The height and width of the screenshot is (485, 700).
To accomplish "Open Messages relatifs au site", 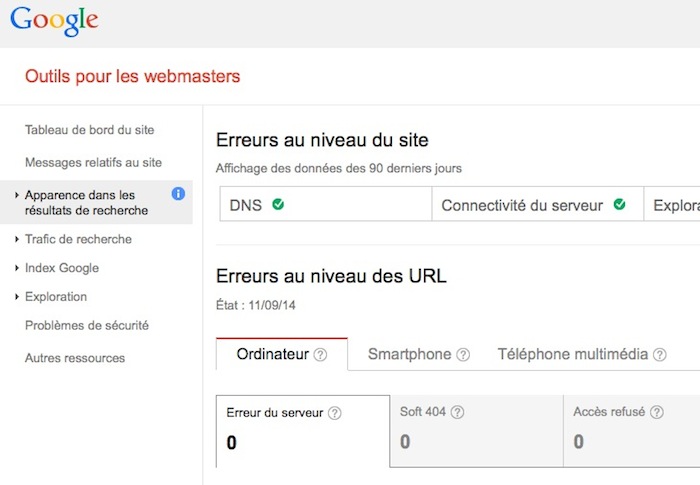I will pos(93,162).
